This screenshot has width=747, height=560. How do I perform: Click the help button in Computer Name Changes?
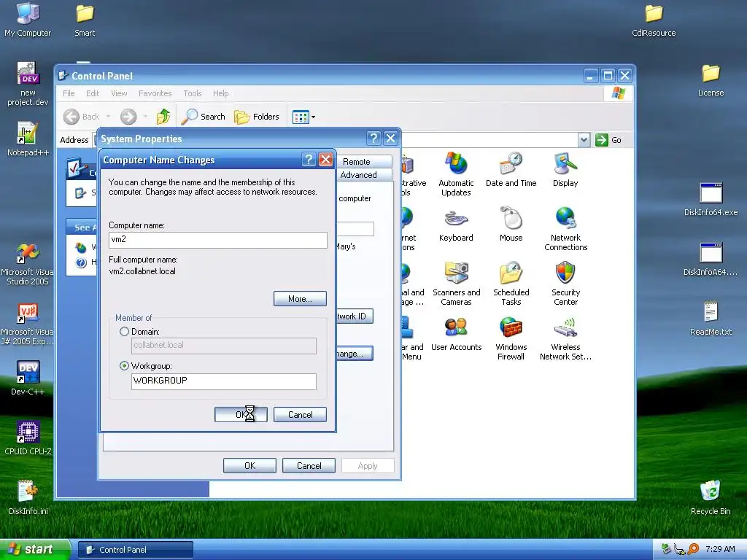click(x=309, y=160)
